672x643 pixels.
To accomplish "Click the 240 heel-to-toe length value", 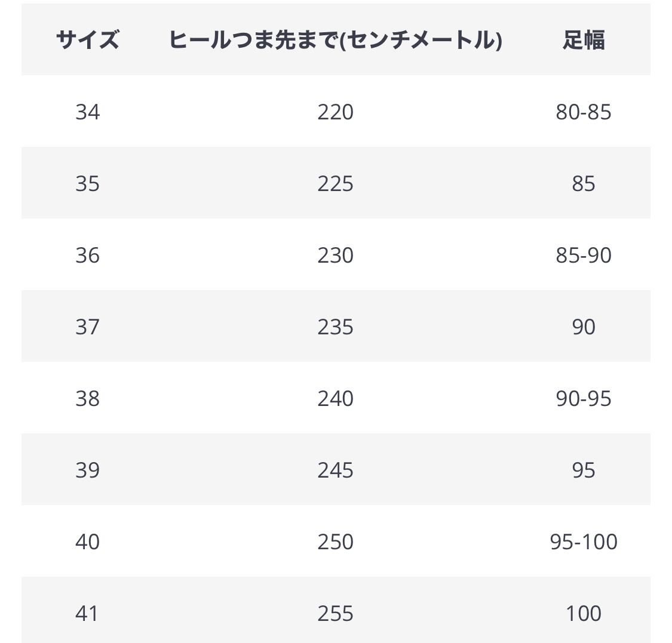I will click(x=335, y=398).
